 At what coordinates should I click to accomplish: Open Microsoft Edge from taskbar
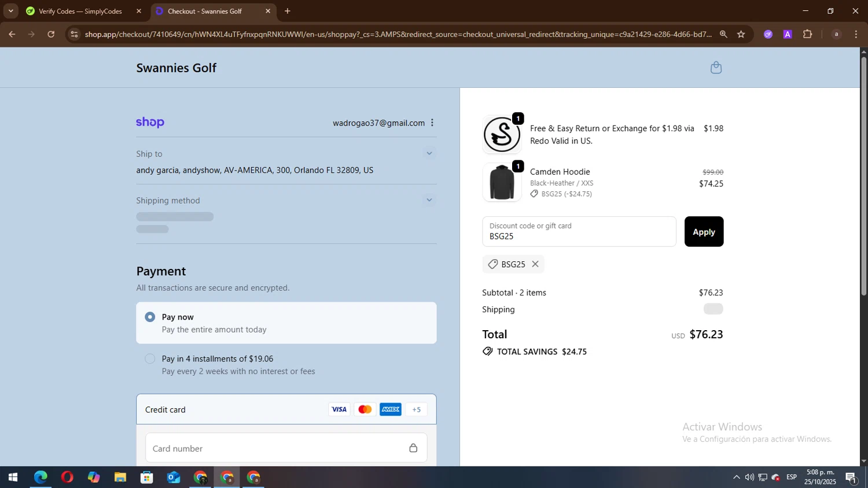(x=41, y=478)
